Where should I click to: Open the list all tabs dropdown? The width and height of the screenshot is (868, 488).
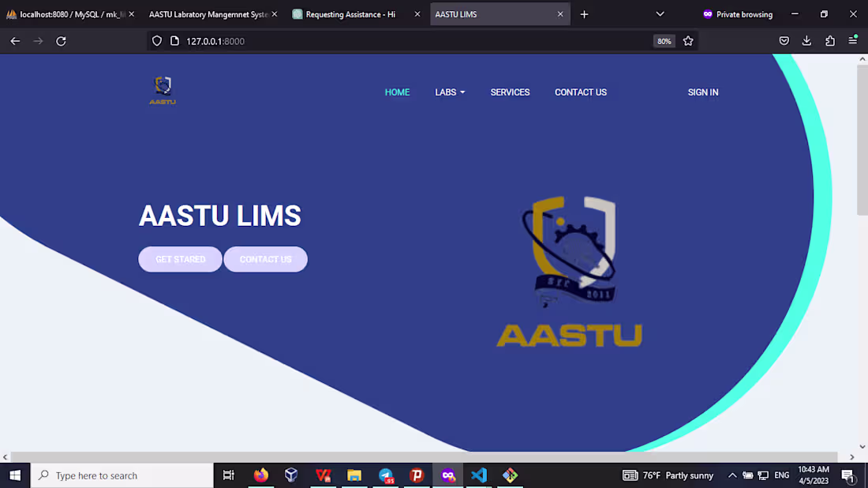(x=660, y=14)
